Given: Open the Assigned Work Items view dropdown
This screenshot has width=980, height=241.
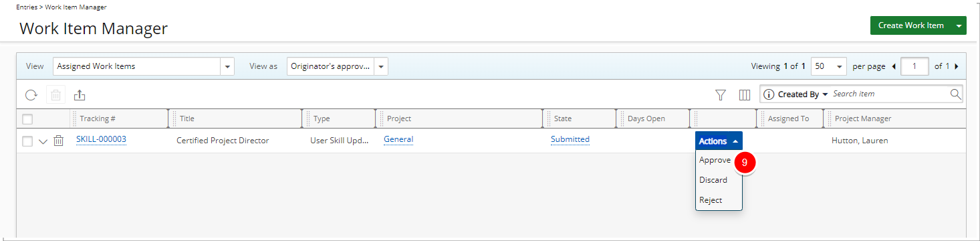Looking at the screenshot, I should [144, 66].
